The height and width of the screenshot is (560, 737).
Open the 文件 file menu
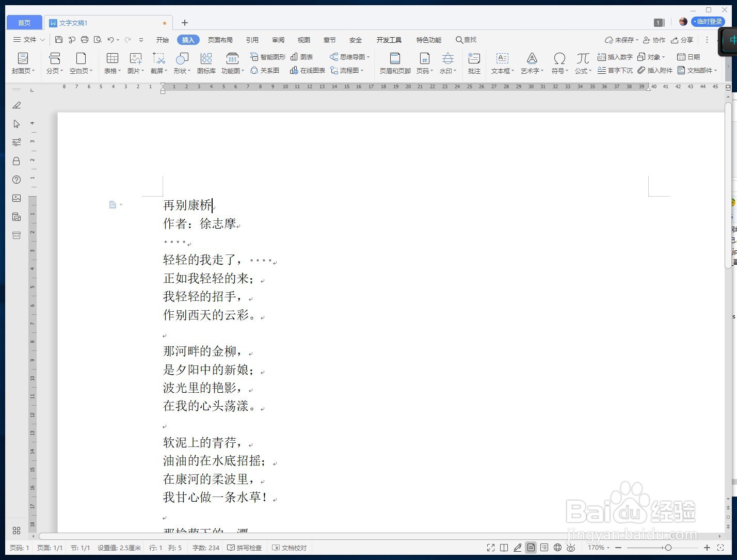tap(29, 40)
